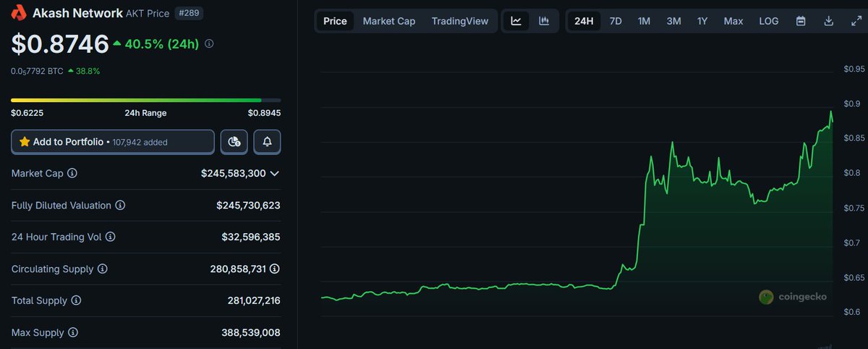
Task: Click the Total Supply info icon
Action: coord(76,300)
